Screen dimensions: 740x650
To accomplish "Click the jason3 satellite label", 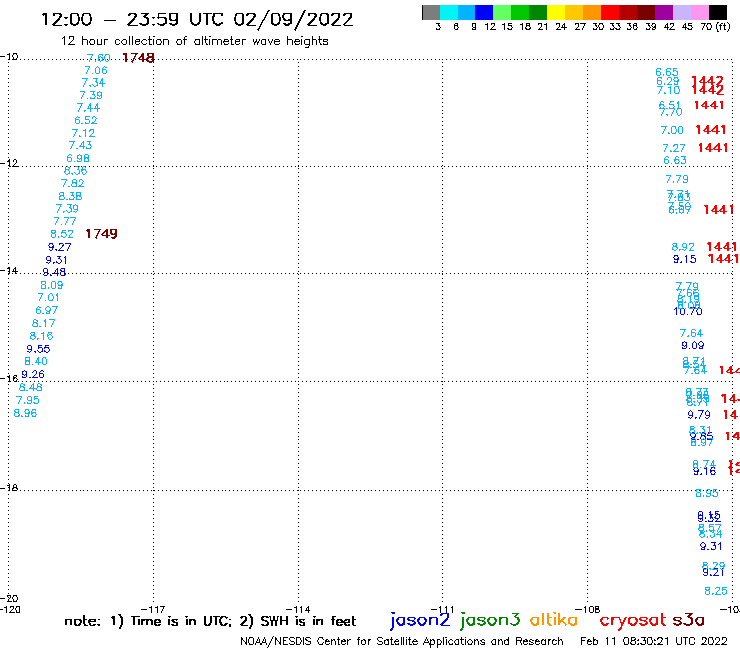I will pyautogui.click(x=490, y=620).
